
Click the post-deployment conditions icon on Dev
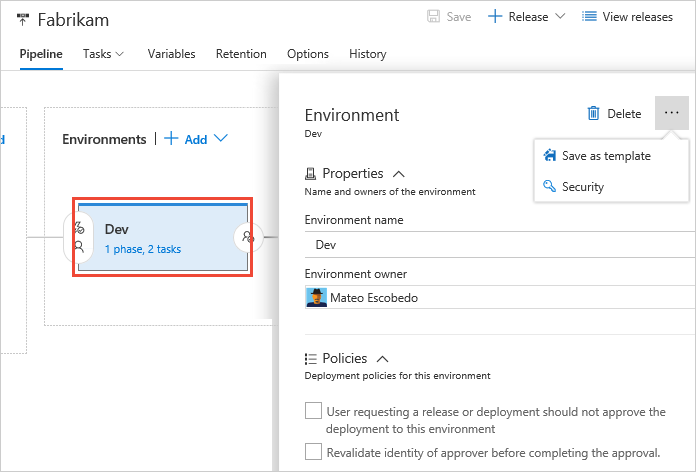(247, 237)
